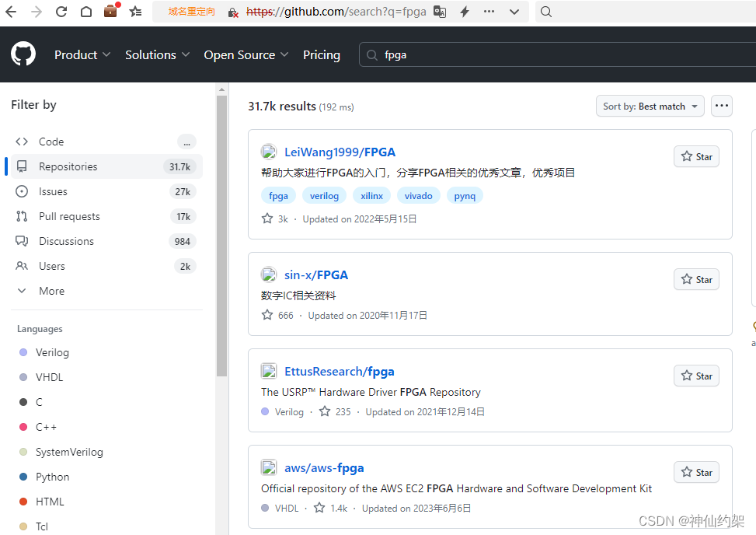
Task: Open the sin-x/FPGA repository
Action: (316, 275)
